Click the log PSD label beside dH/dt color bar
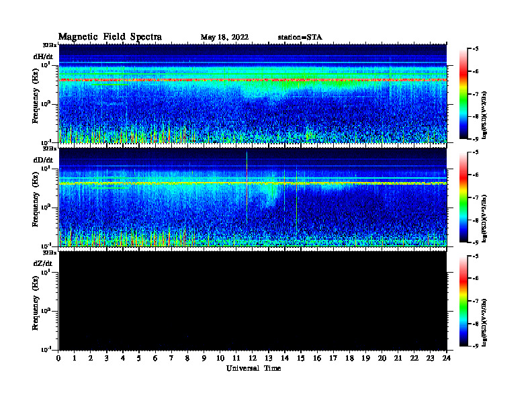This screenshot has height=411, width=532. (x=484, y=115)
